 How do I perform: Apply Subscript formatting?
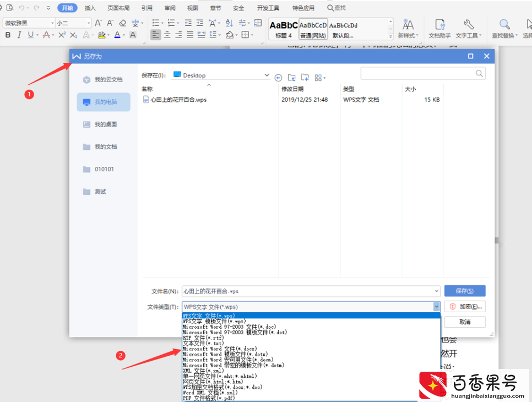[74, 35]
